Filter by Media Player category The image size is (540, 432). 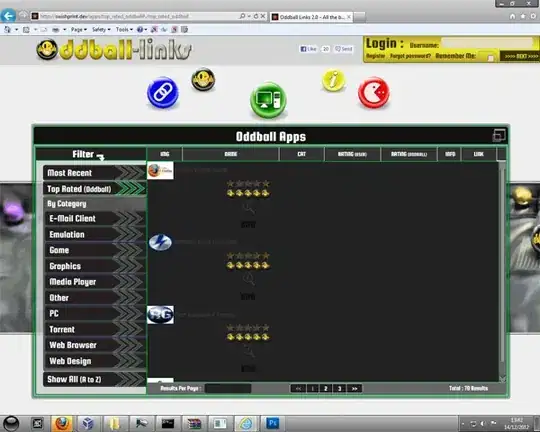tap(95, 282)
